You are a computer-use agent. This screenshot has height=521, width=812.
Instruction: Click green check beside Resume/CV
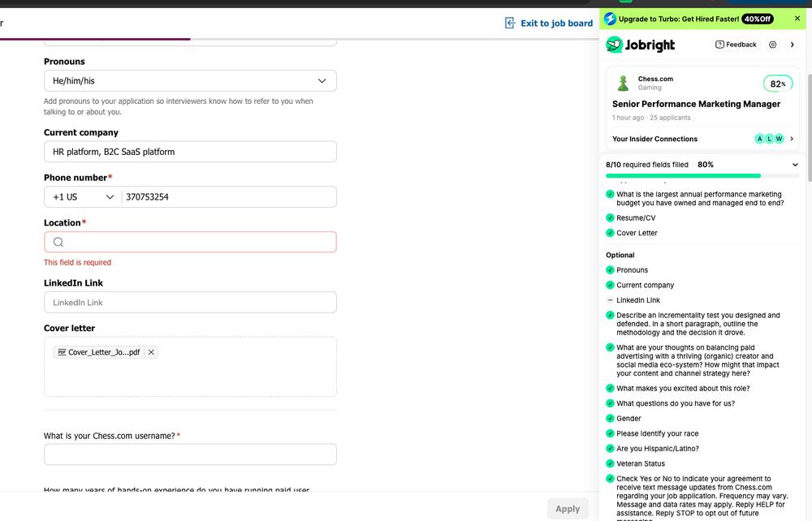coord(610,217)
